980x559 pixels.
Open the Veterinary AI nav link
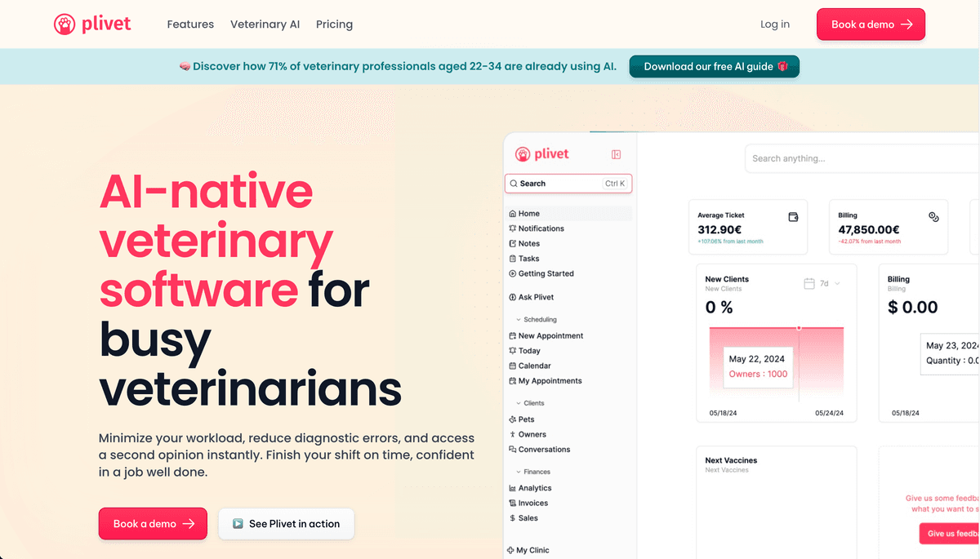pos(265,24)
